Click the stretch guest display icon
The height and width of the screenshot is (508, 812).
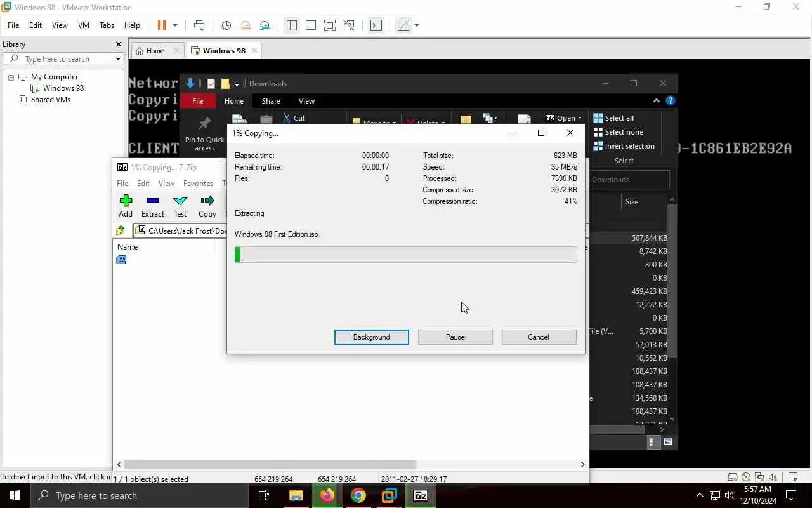click(x=403, y=25)
